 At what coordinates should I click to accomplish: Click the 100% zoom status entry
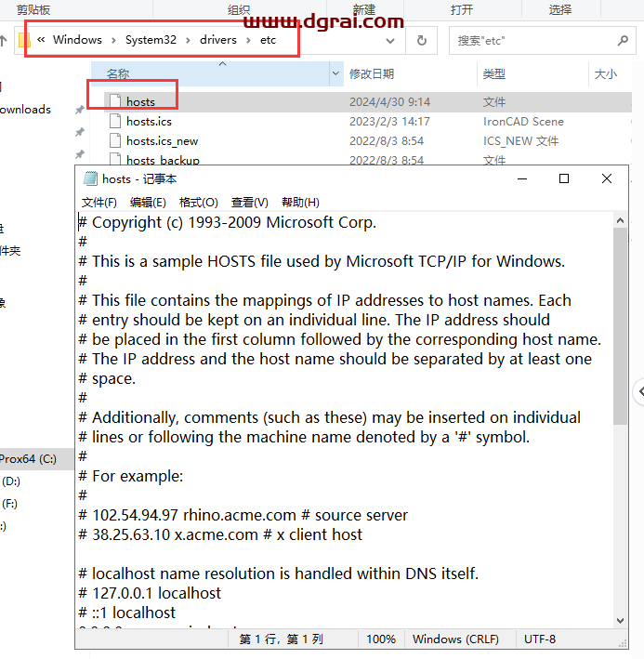(x=381, y=639)
